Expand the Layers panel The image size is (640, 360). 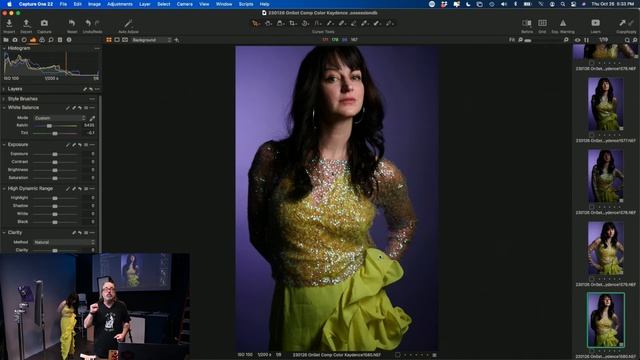(4, 89)
